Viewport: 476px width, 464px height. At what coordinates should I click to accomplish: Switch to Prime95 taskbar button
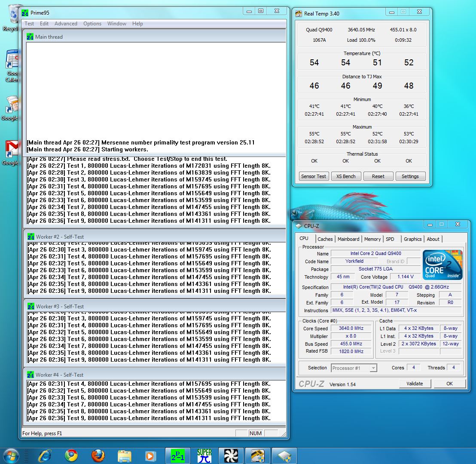click(x=177, y=456)
